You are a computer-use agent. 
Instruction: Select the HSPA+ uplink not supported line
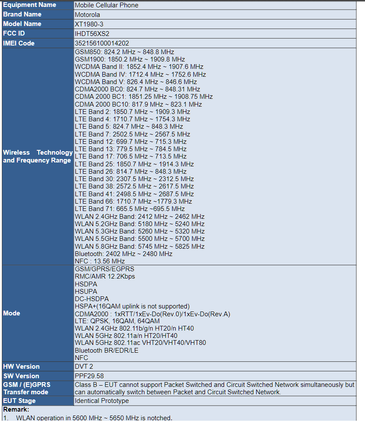(x=132, y=306)
